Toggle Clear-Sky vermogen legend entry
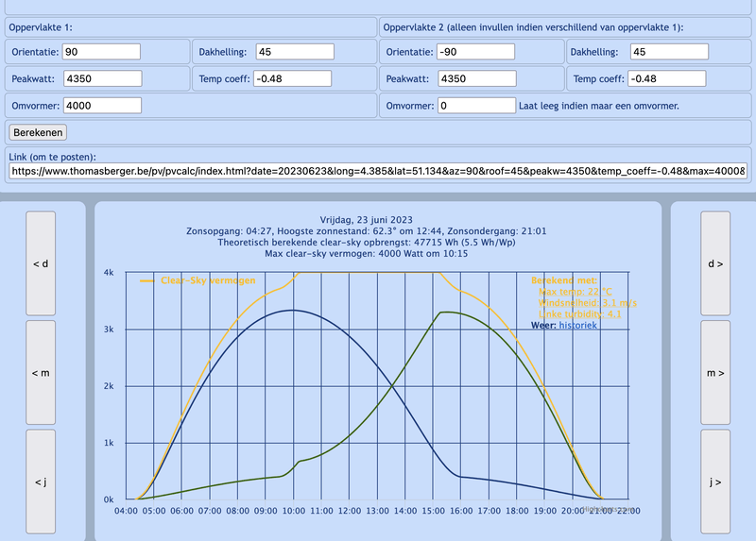This screenshot has height=541, width=756. [x=198, y=280]
